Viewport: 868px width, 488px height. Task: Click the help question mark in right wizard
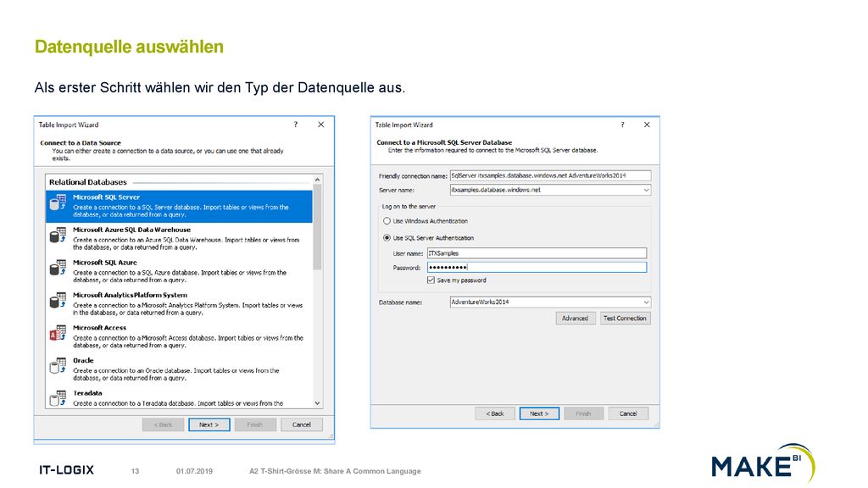(x=622, y=125)
